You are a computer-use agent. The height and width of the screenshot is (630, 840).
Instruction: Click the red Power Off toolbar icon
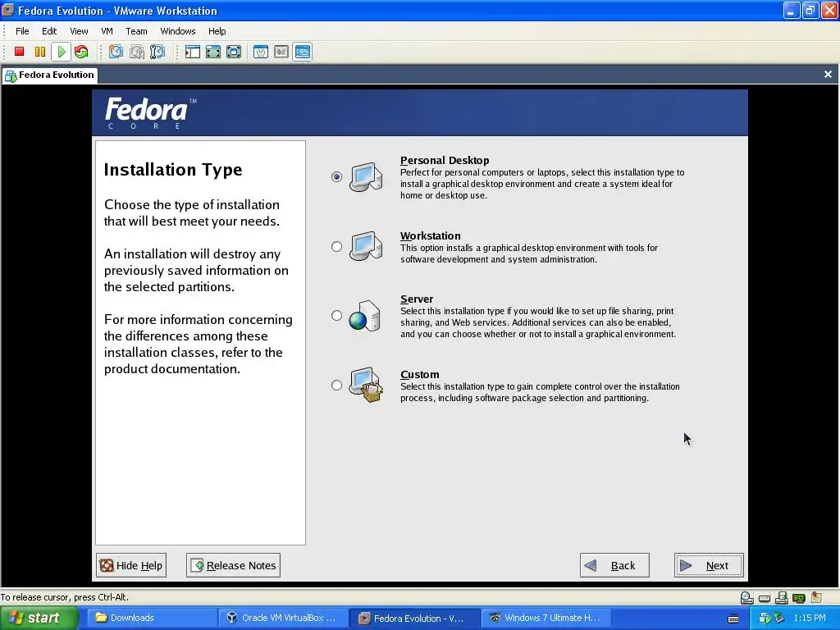tap(20, 52)
